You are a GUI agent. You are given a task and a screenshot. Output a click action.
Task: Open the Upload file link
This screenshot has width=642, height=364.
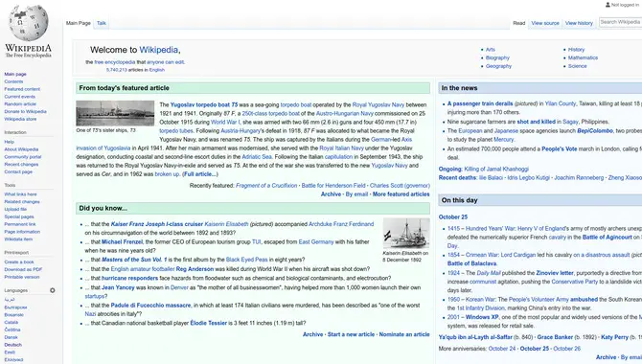[x=15, y=209]
